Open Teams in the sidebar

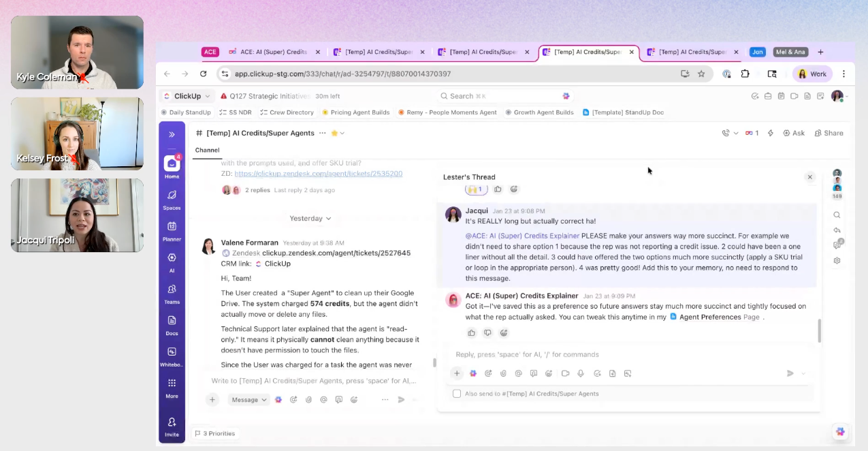[172, 293]
